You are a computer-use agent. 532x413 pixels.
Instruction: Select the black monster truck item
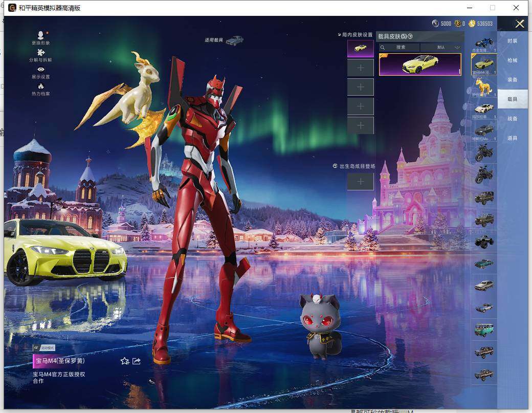484,242
